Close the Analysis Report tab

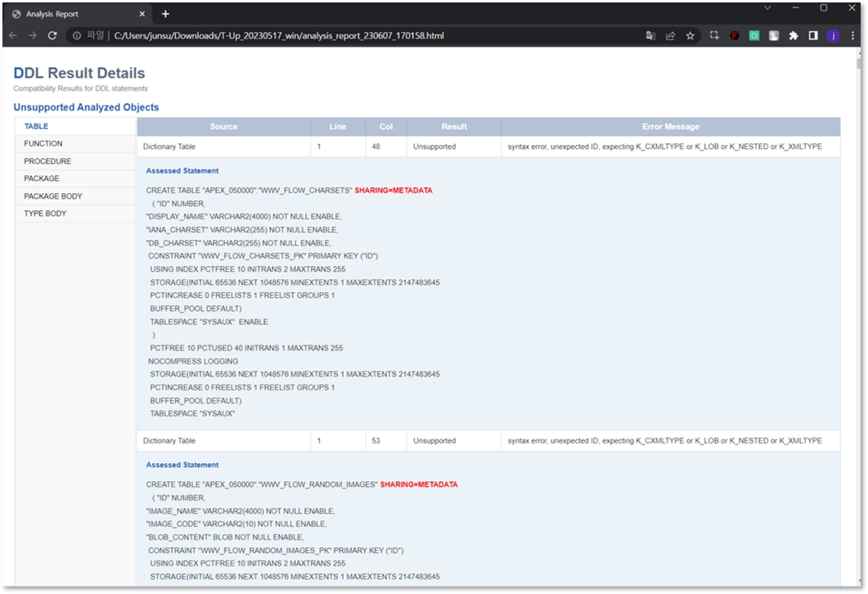pos(142,14)
